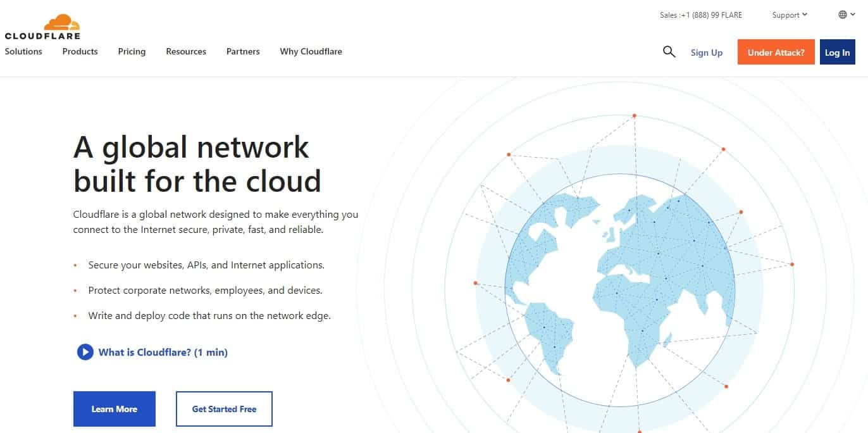Screen dimensions: 868x433
Task: Go to the Pricing menu item
Action: (132, 51)
